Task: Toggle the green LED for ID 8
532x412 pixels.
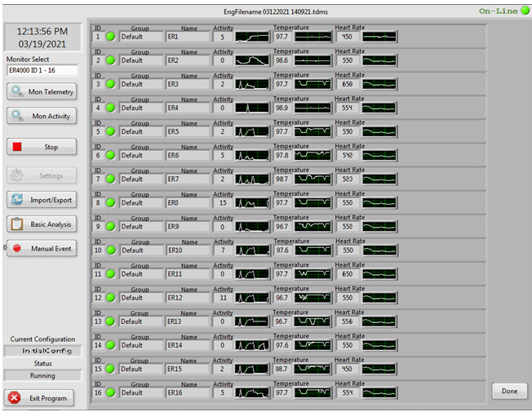Action: pos(110,203)
